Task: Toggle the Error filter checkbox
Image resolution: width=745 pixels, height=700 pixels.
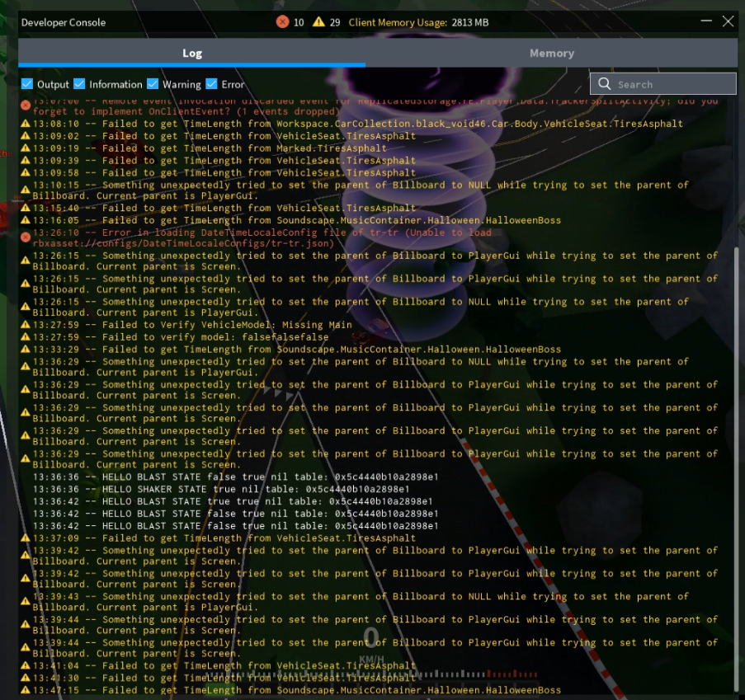Action: click(211, 84)
